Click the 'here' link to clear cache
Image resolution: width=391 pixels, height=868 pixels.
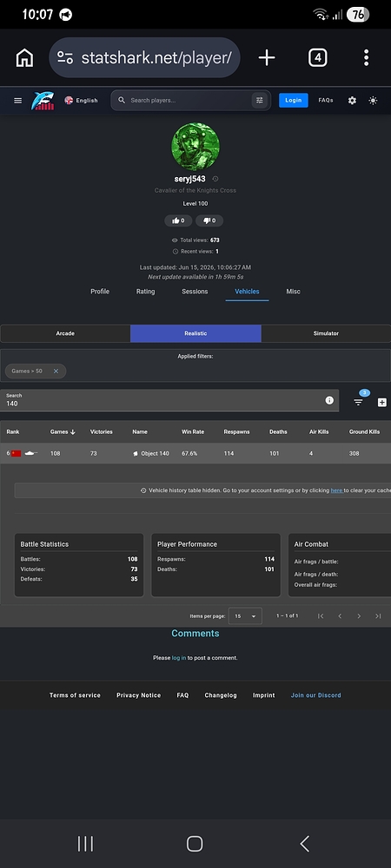coord(336,490)
